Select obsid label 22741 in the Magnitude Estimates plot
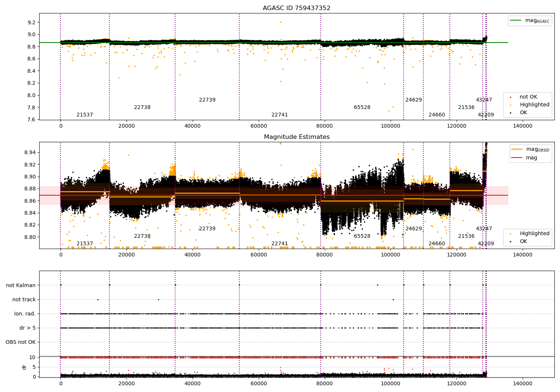This screenshot has height=392, width=560. [x=280, y=243]
